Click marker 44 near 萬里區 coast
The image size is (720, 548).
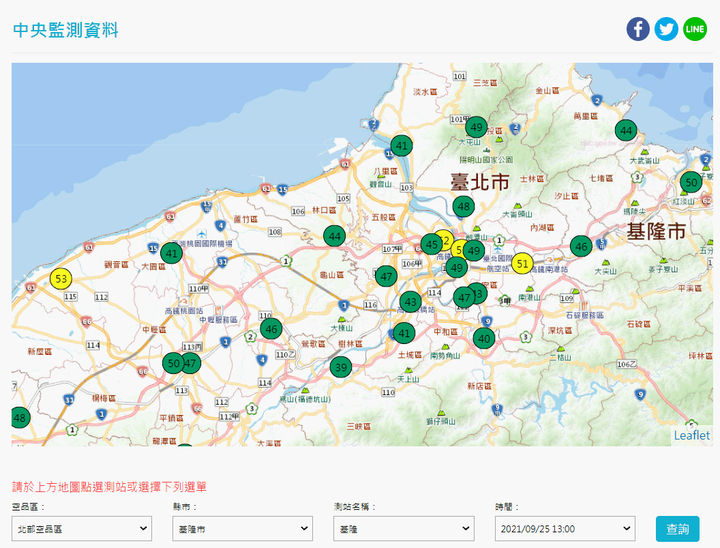click(626, 130)
